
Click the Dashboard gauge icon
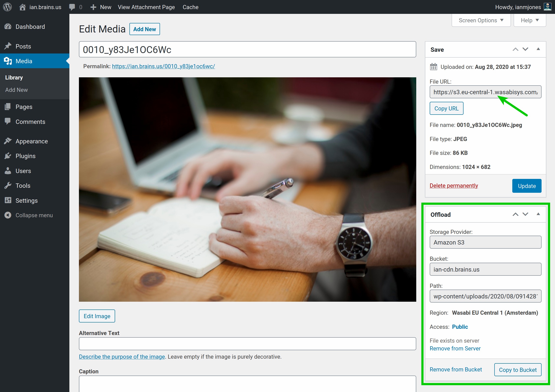click(8, 27)
